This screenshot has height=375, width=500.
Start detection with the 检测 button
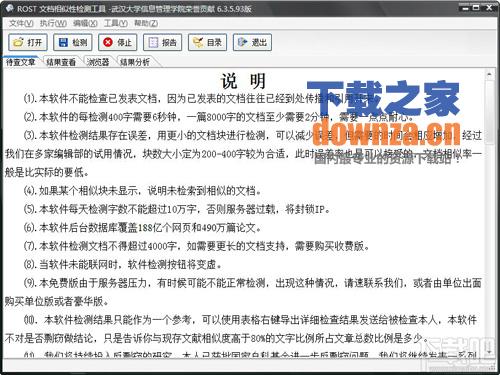pyautogui.click(x=73, y=42)
